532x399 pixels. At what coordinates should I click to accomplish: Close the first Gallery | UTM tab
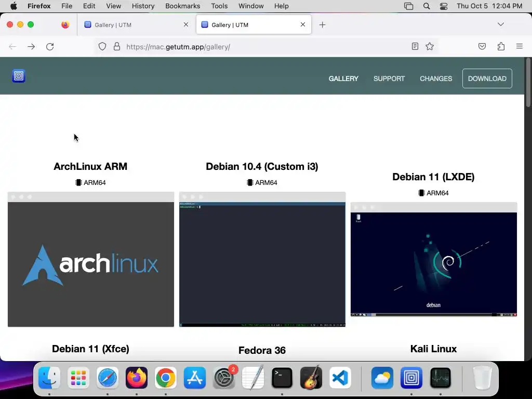(x=186, y=24)
